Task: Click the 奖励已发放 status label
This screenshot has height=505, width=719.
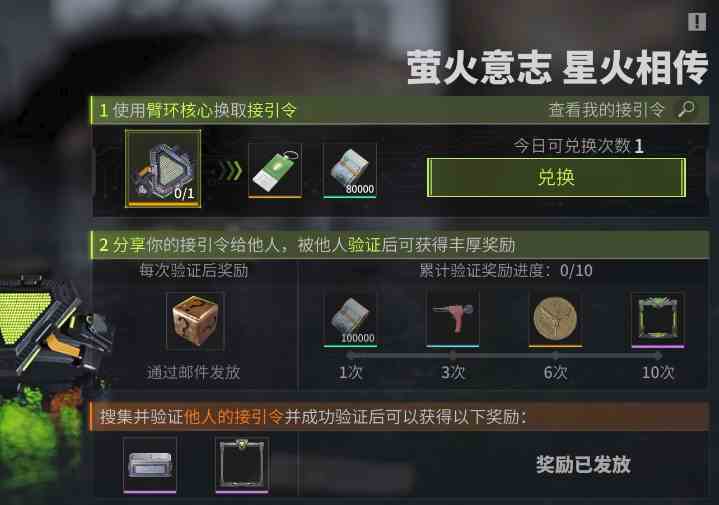Action: [583, 465]
